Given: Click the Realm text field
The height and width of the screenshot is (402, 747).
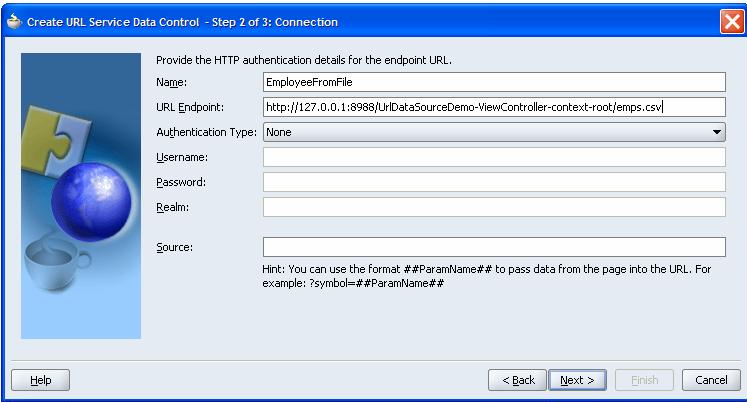Looking at the screenshot, I should click(493, 207).
